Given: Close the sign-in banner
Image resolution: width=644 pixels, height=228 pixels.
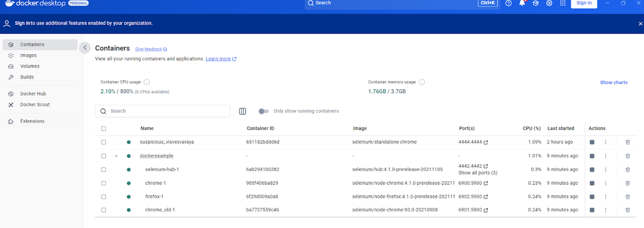Looking at the screenshot, I should pyautogui.click(x=640, y=23).
